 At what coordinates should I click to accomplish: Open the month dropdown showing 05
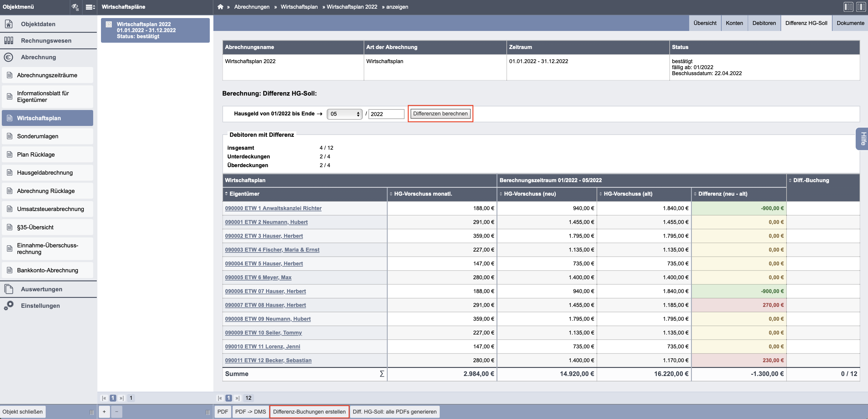[344, 114]
